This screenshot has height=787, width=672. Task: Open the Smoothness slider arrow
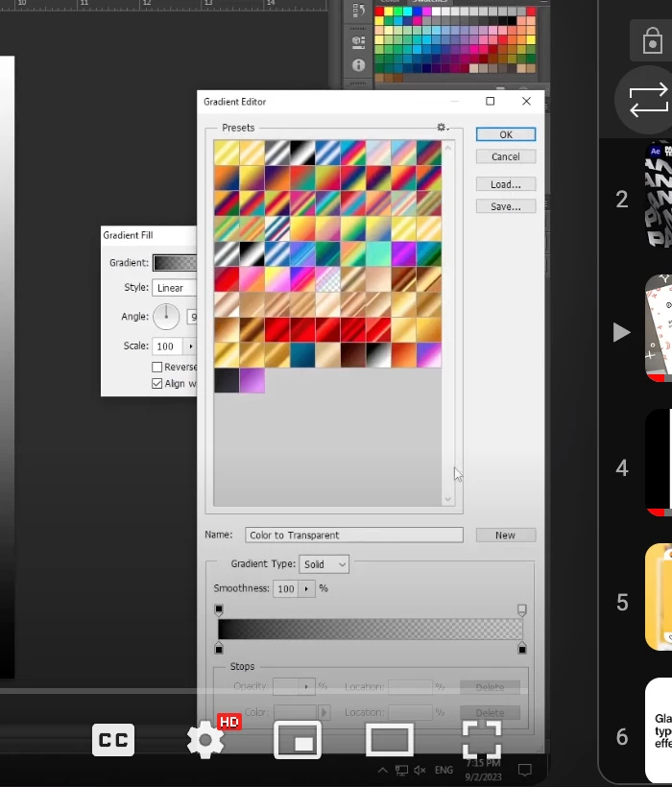pos(306,588)
